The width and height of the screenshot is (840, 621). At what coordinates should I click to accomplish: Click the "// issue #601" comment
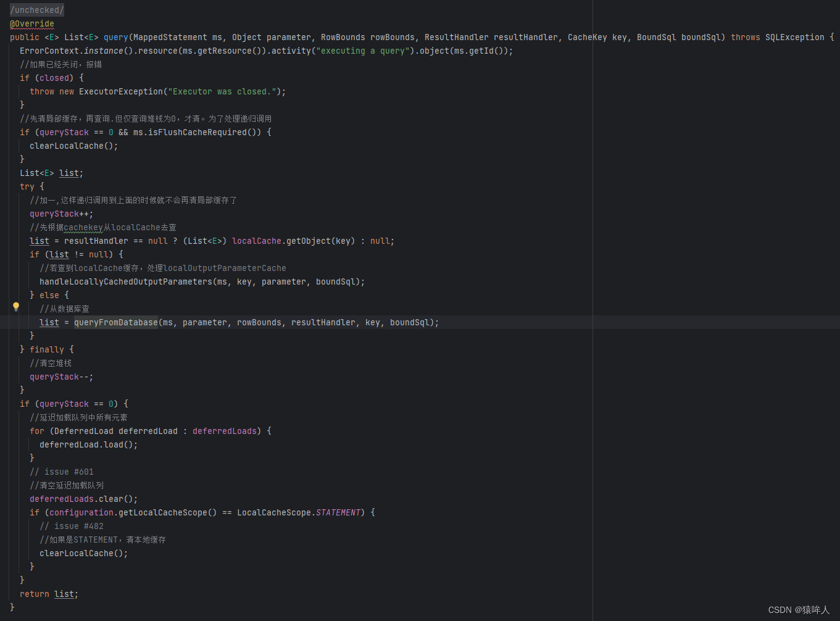[62, 472]
